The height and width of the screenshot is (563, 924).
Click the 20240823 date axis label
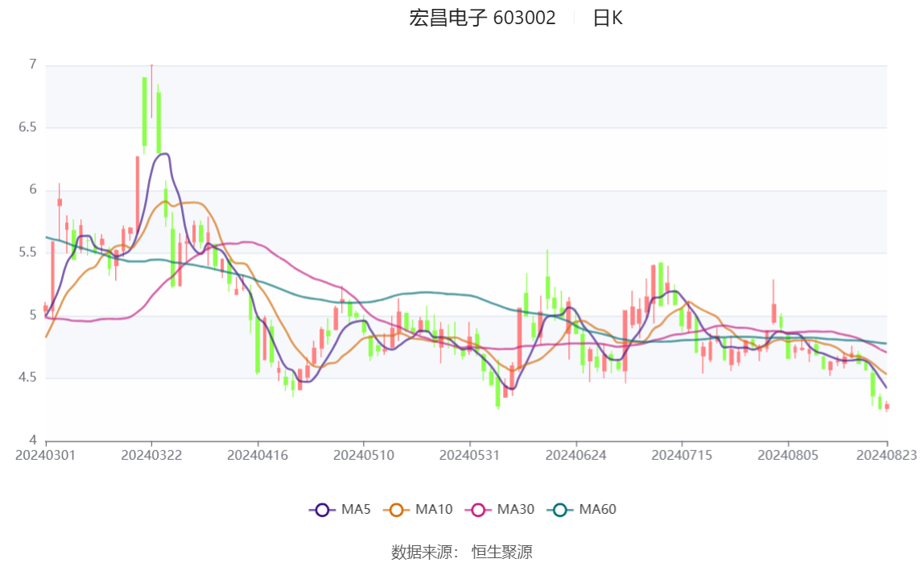point(886,455)
